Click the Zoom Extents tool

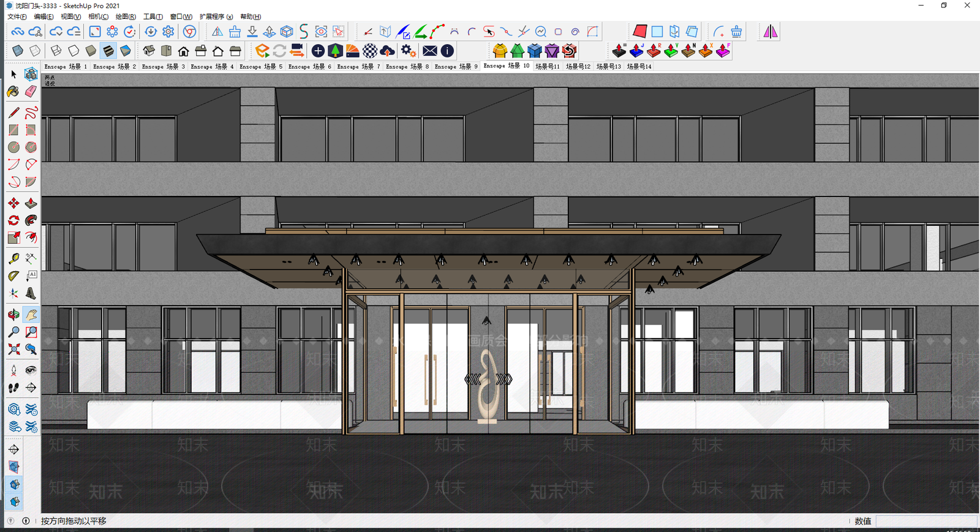pos(13,349)
